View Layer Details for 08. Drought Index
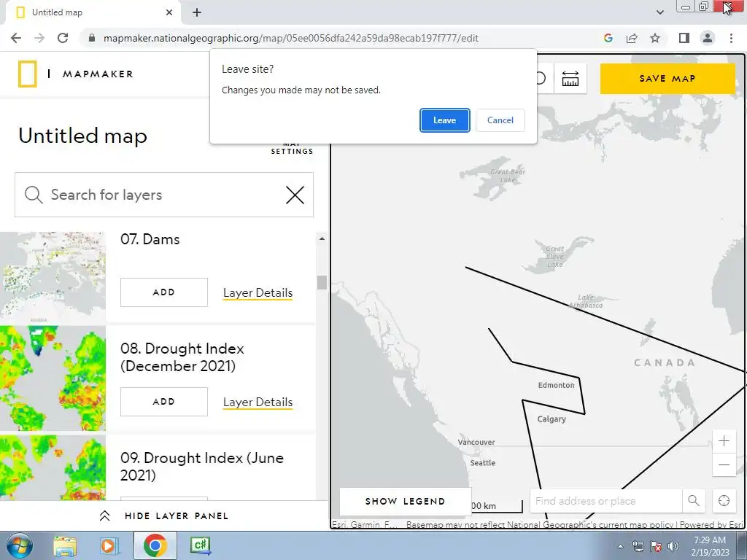Screen dimensions: 747x560 (x=258, y=402)
